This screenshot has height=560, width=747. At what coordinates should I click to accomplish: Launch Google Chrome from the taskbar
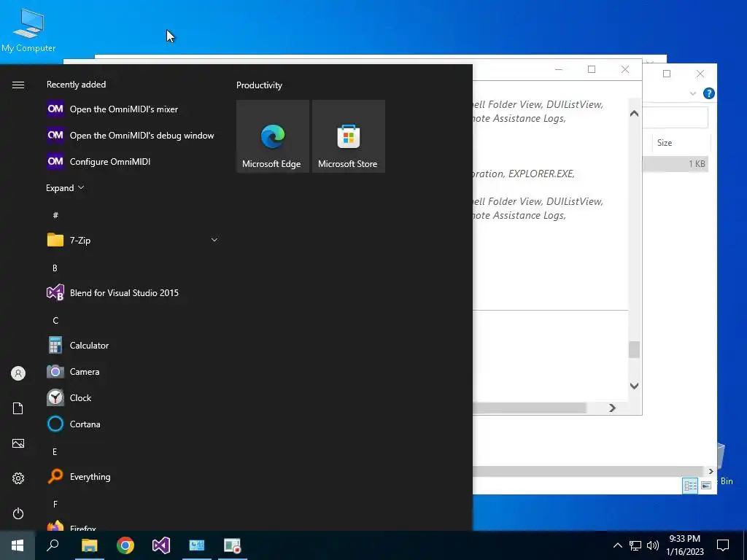click(x=125, y=545)
